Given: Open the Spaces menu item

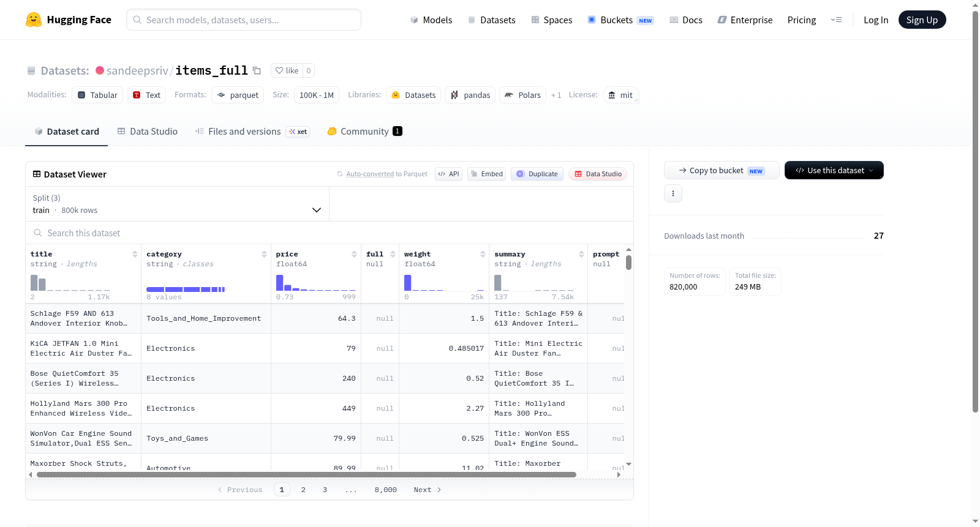Looking at the screenshot, I should click(x=551, y=20).
